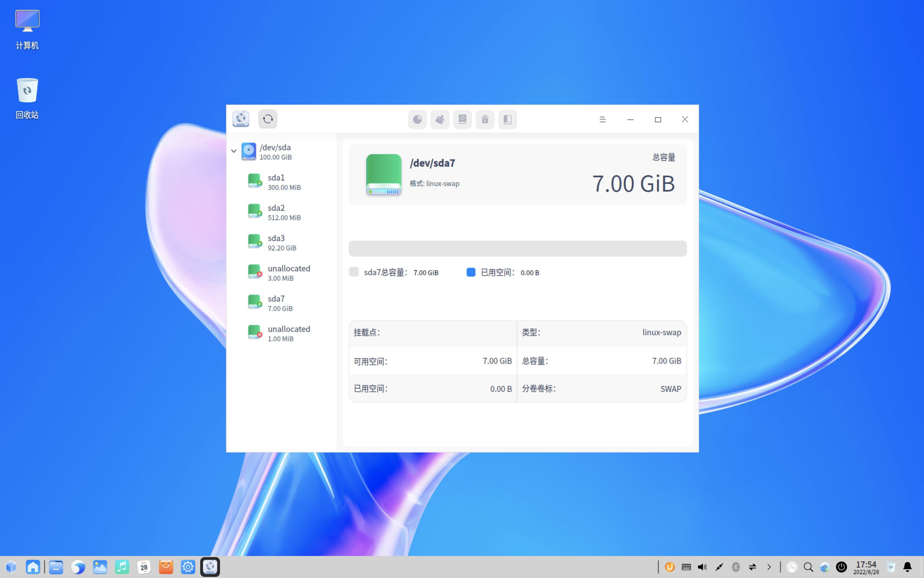The height and width of the screenshot is (578, 924).
Task: Click the format (brush) toolbar icon
Action: [440, 119]
